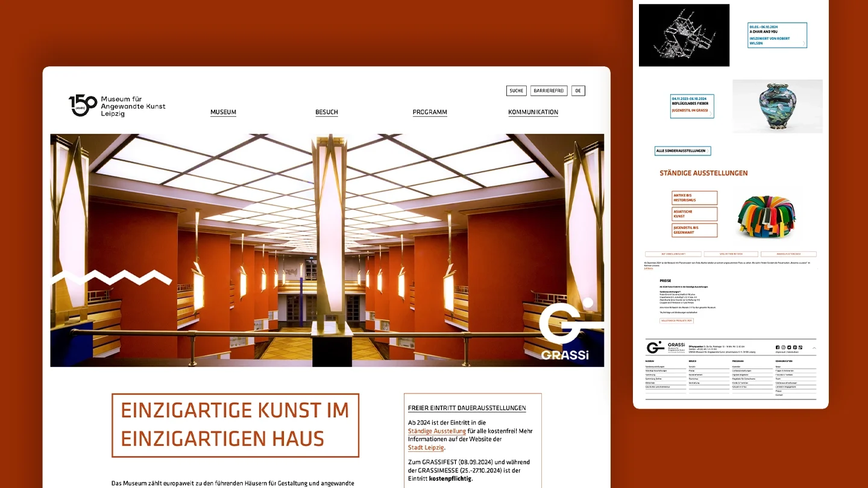Open Leitbild & Engagement in the footer

[785, 387]
